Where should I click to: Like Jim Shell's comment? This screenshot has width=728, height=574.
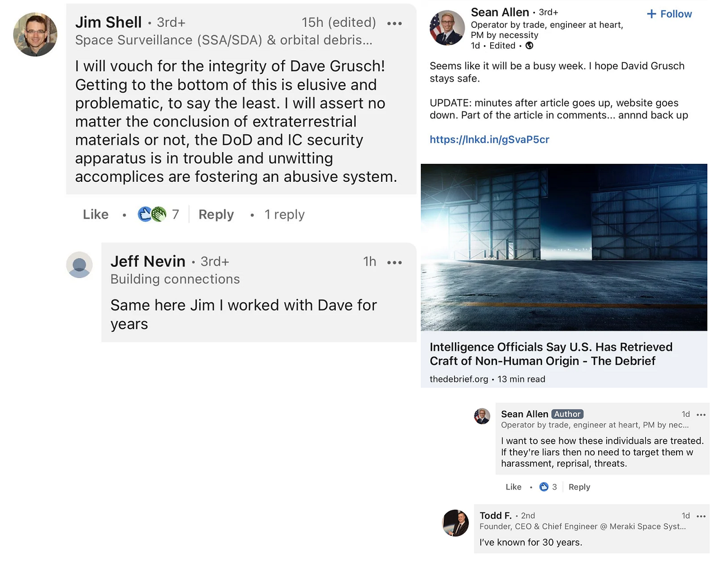pyautogui.click(x=96, y=215)
